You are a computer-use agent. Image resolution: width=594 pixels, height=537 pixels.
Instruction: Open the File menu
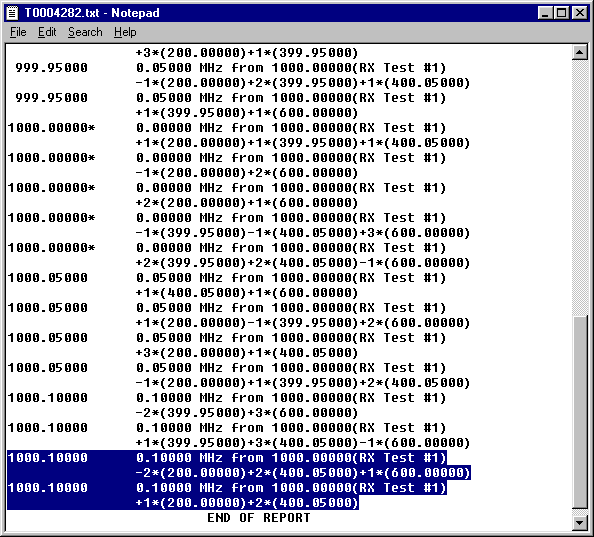click(x=18, y=32)
